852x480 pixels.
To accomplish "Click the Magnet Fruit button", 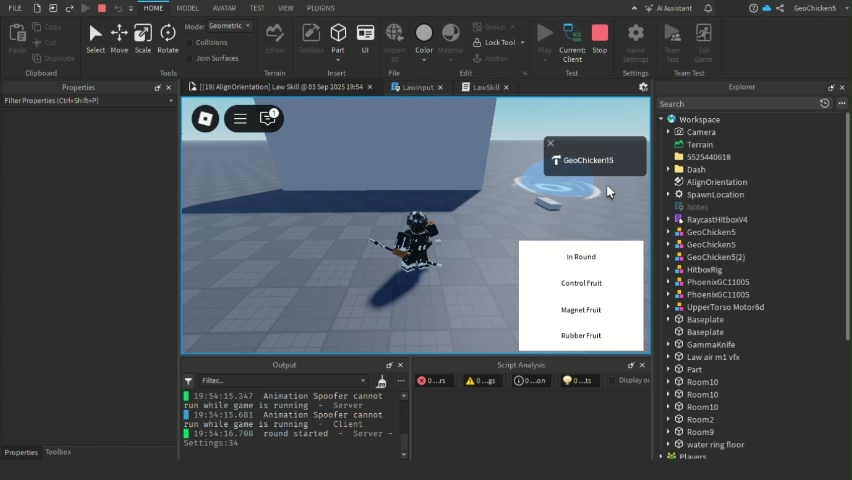I will pos(581,310).
